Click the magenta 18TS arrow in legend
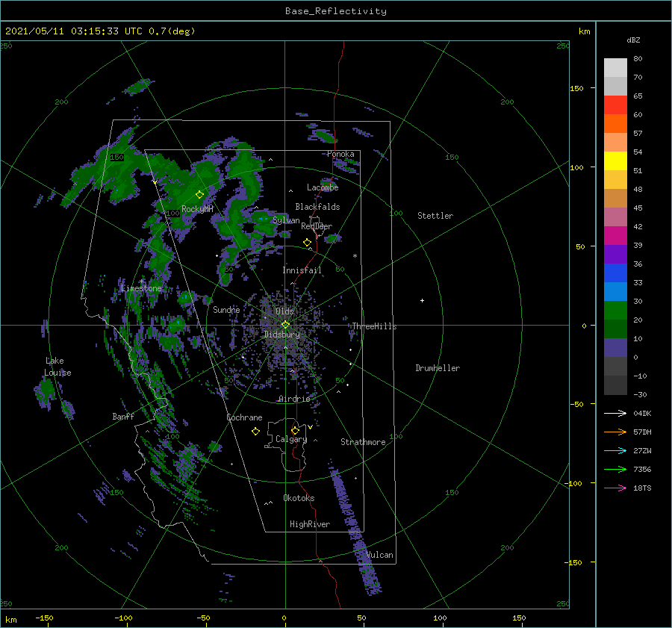The width and height of the screenshot is (672, 628). (x=615, y=488)
